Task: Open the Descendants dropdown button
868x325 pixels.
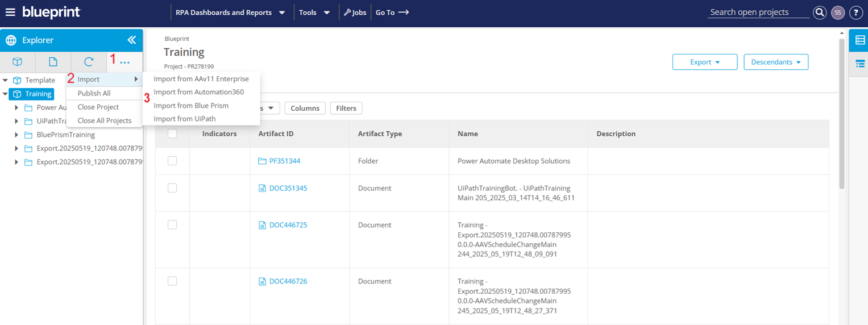Action: (776, 62)
